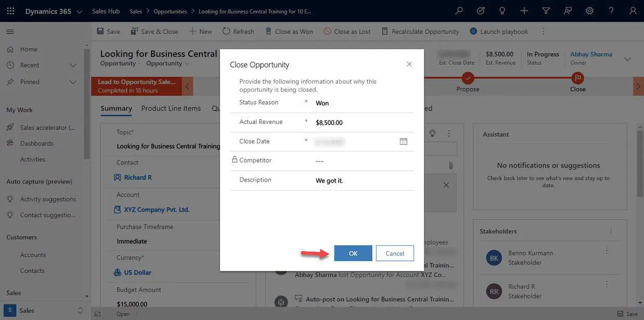Expand the Pinned navigation section
This screenshot has height=320, width=644.
[x=73, y=82]
